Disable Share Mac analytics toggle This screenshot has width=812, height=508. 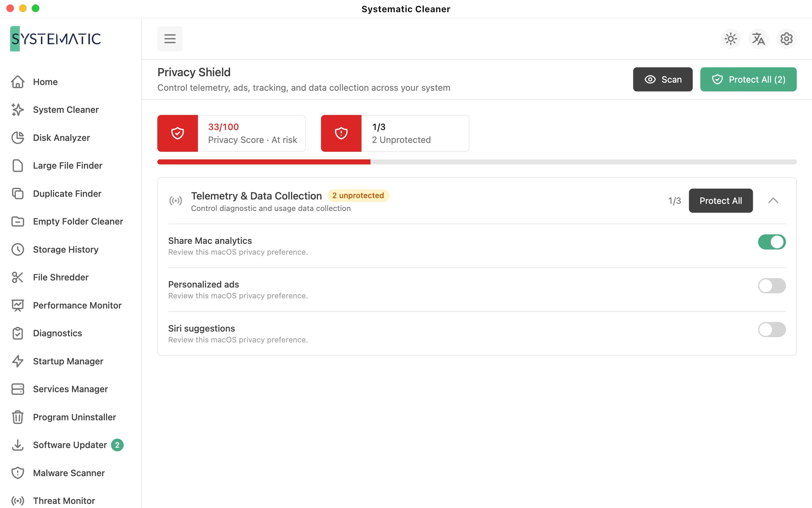click(772, 242)
